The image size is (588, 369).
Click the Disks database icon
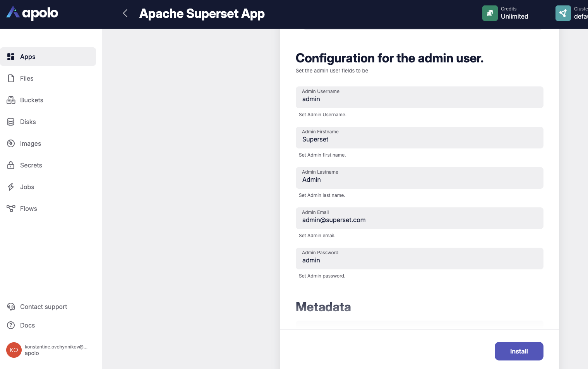click(11, 122)
